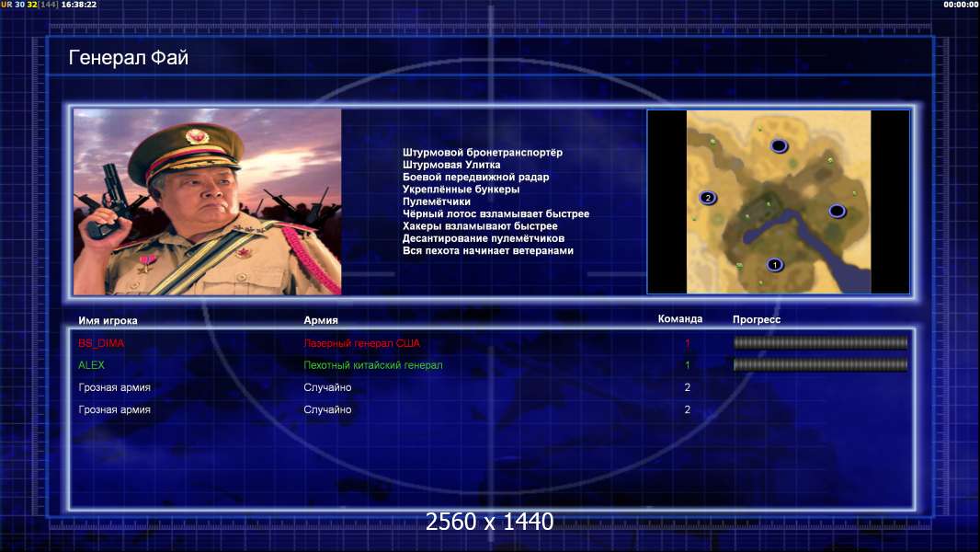980x552 pixels.
Task: Click 'Прогресс' column header
Action: click(757, 319)
